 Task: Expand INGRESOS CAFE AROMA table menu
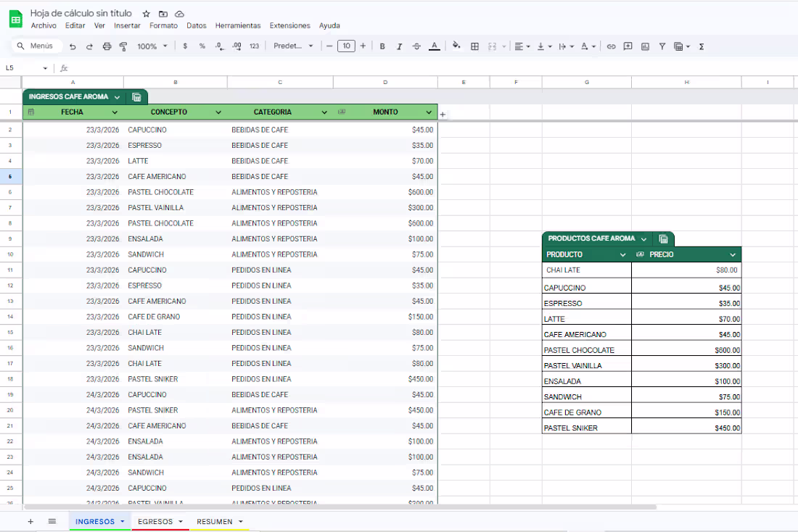tap(117, 97)
